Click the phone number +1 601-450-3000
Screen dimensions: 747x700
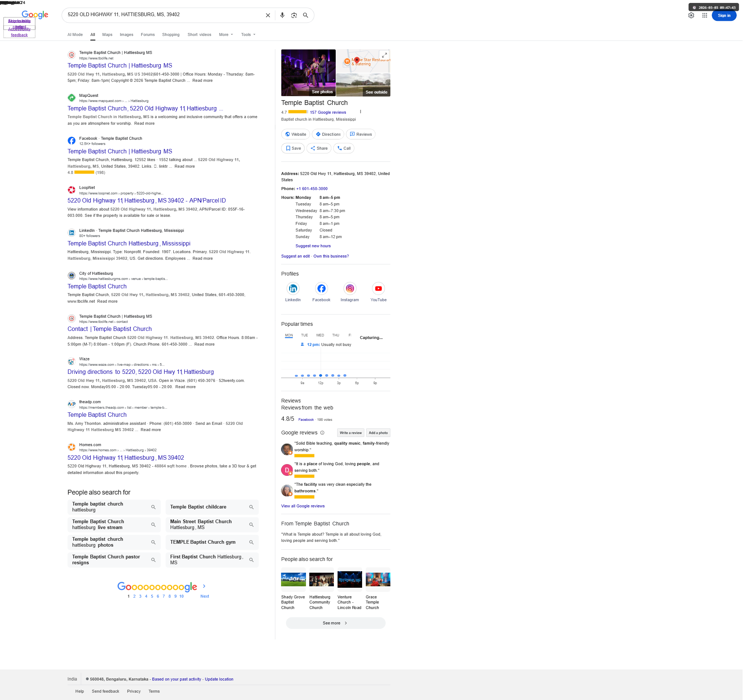(x=314, y=190)
